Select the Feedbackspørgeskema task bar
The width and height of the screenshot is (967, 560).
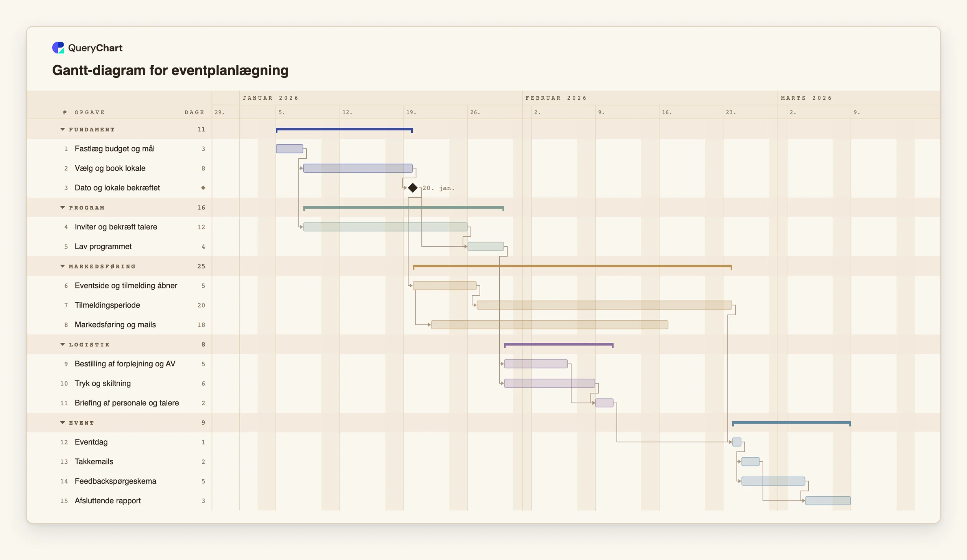(x=773, y=481)
